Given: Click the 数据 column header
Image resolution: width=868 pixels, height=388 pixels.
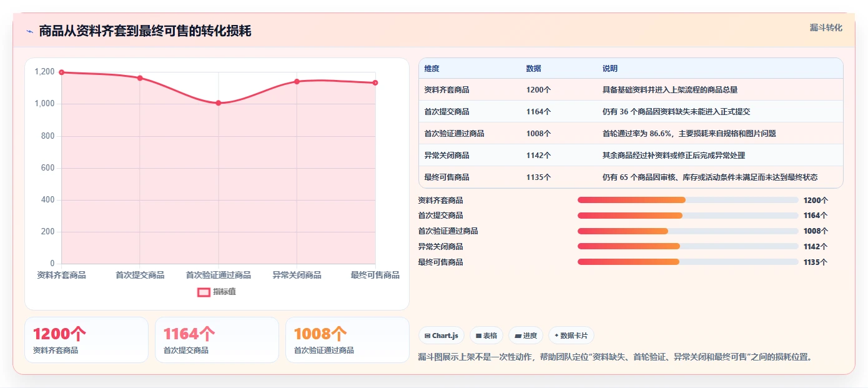Looking at the screenshot, I should 534,69.
